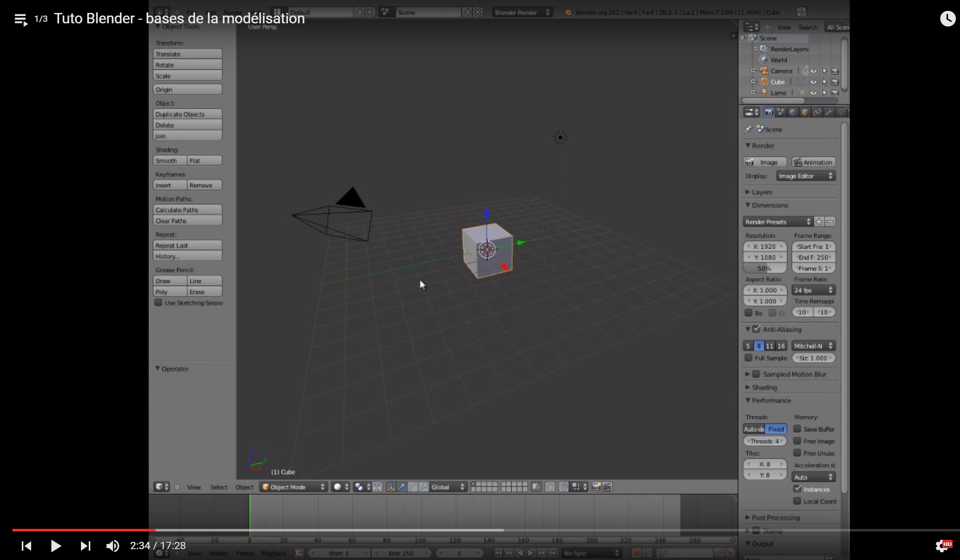960x560 pixels.
Task: Toggle the Anti-Aliasing checkbox
Action: (x=757, y=329)
